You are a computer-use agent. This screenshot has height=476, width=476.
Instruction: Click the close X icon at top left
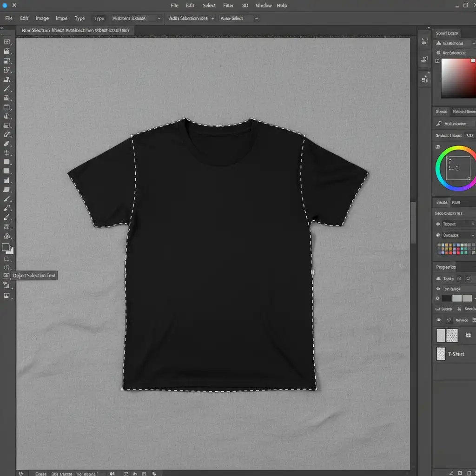click(14, 6)
